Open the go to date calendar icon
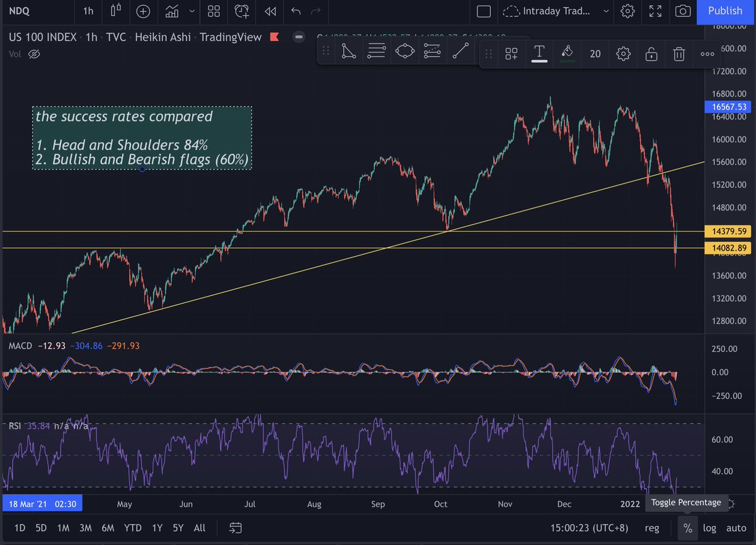756x545 pixels. coord(236,527)
